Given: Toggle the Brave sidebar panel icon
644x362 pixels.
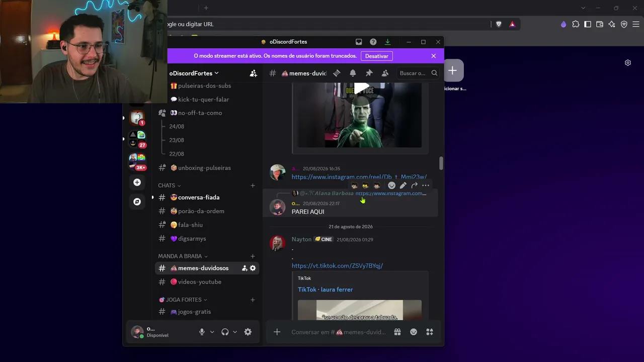Looking at the screenshot, I should (x=588, y=24).
